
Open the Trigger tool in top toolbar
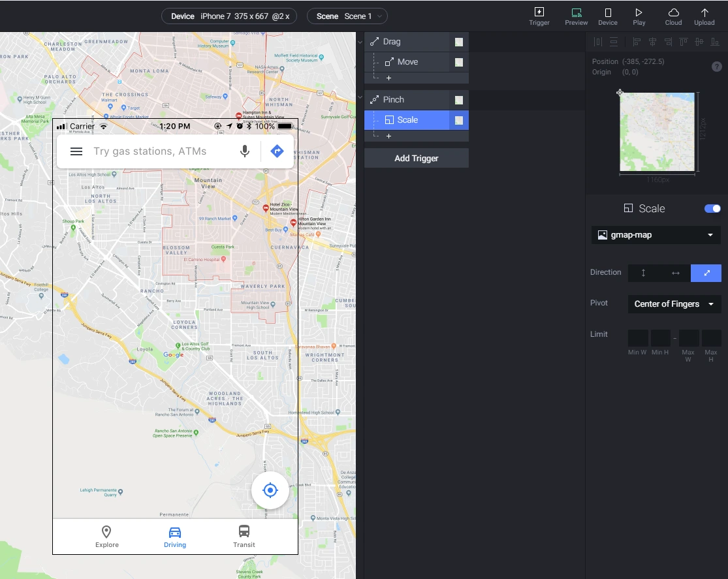(539, 16)
